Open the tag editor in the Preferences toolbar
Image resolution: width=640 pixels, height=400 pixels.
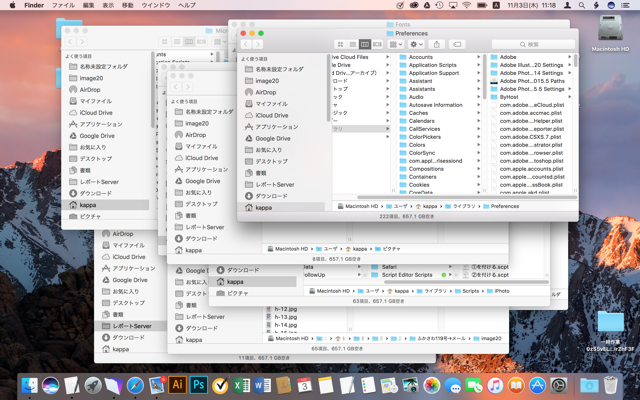pyautogui.click(x=457, y=44)
